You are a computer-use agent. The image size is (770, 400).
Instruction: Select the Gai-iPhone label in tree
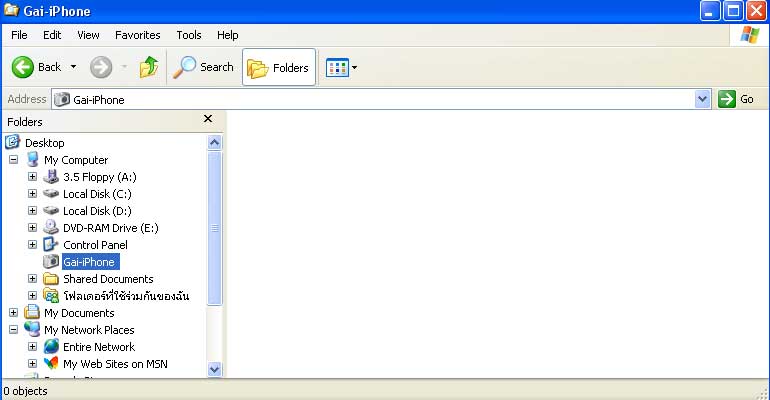89,262
